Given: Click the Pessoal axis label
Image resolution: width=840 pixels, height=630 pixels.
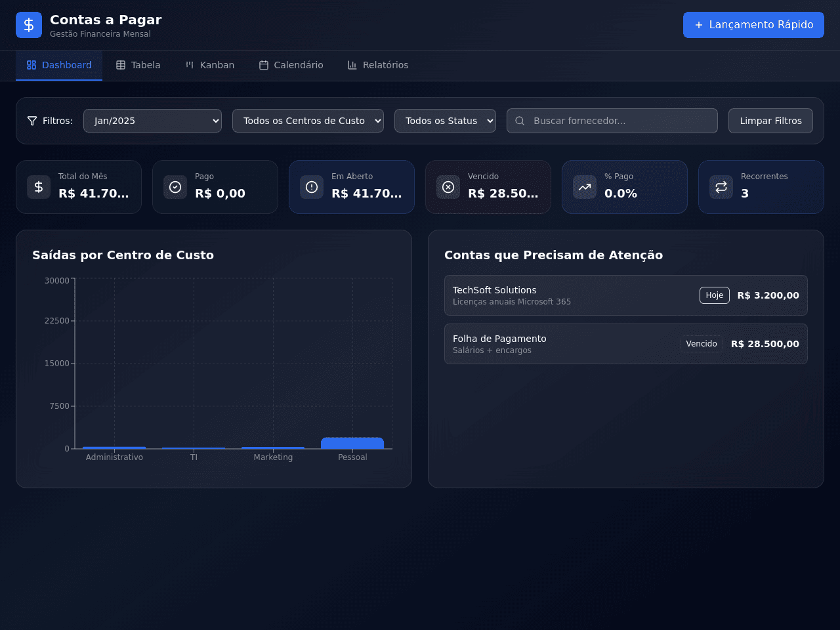Looking at the screenshot, I should (x=352, y=457).
